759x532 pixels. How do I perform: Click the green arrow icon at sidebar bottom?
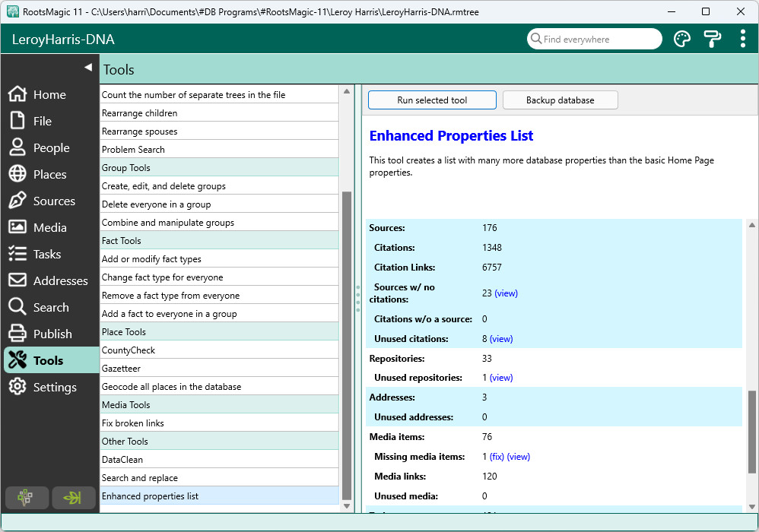(73, 497)
